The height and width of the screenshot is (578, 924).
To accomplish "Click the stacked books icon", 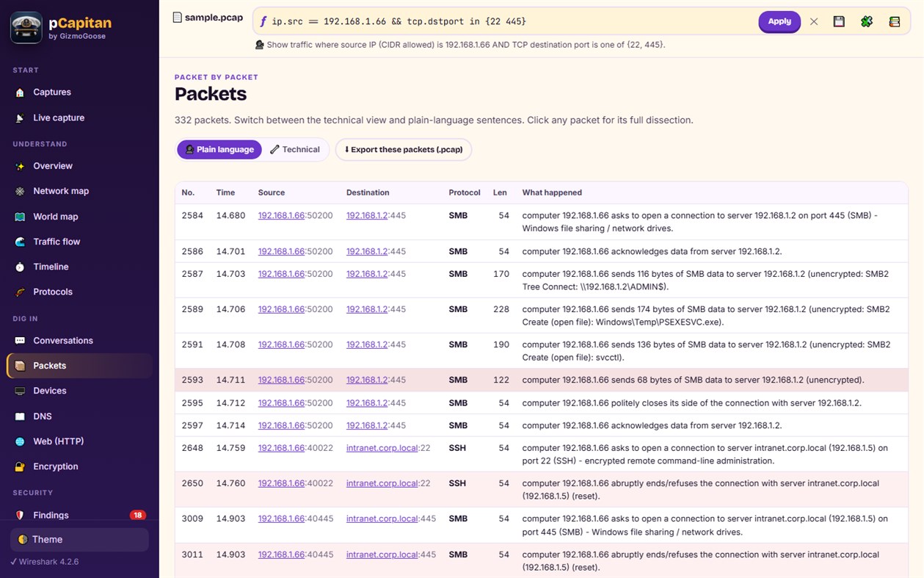I will (x=895, y=22).
